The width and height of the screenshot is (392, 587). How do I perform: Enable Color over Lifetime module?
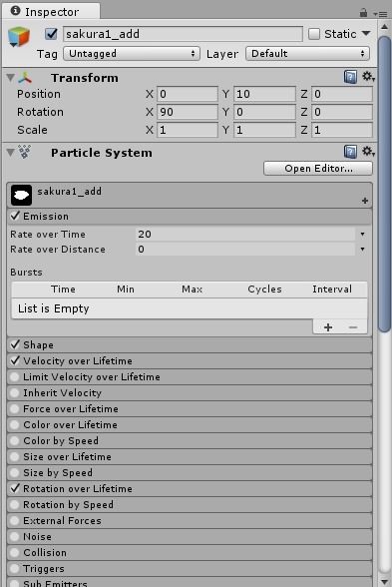[15, 425]
